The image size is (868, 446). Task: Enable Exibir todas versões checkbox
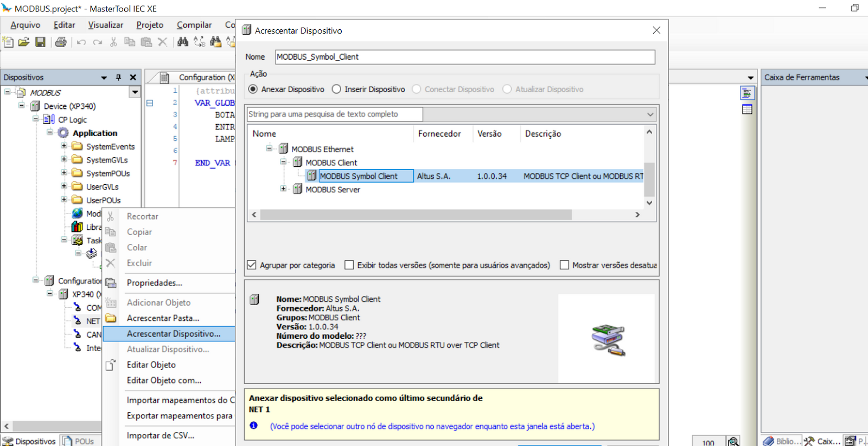point(349,265)
